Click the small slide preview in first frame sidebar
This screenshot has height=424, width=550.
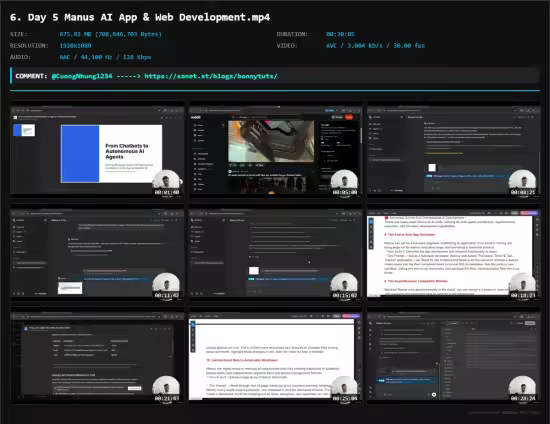click(x=24, y=130)
